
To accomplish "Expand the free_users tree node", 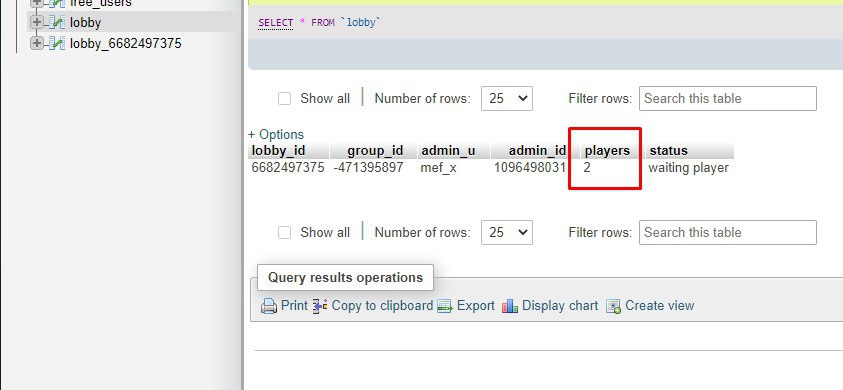I will point(36,3).
